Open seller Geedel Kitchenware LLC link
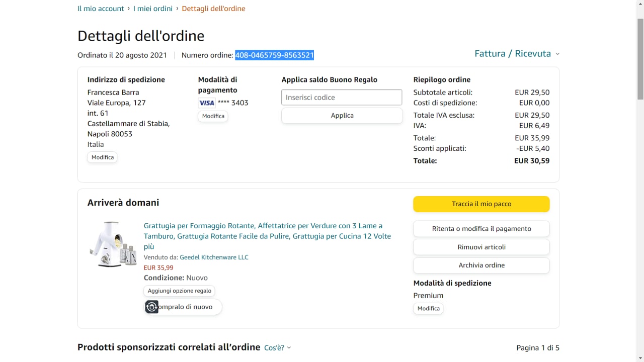 (214, 257)
